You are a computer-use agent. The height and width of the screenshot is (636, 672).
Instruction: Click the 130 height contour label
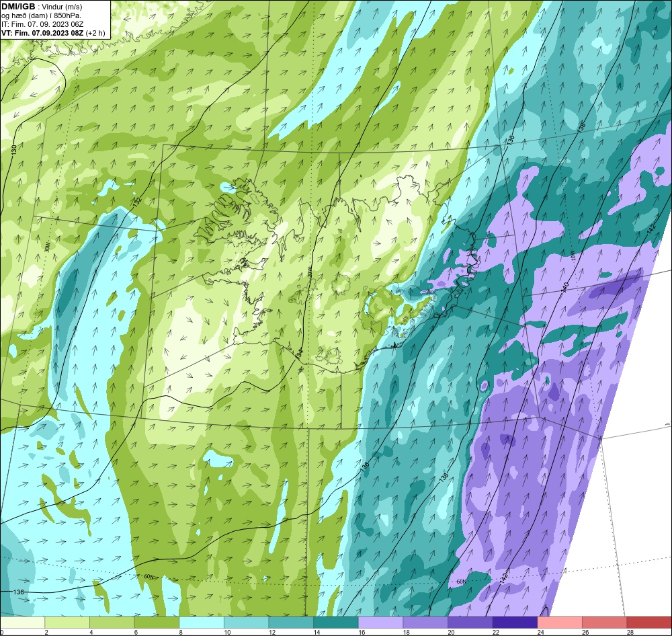14,150
